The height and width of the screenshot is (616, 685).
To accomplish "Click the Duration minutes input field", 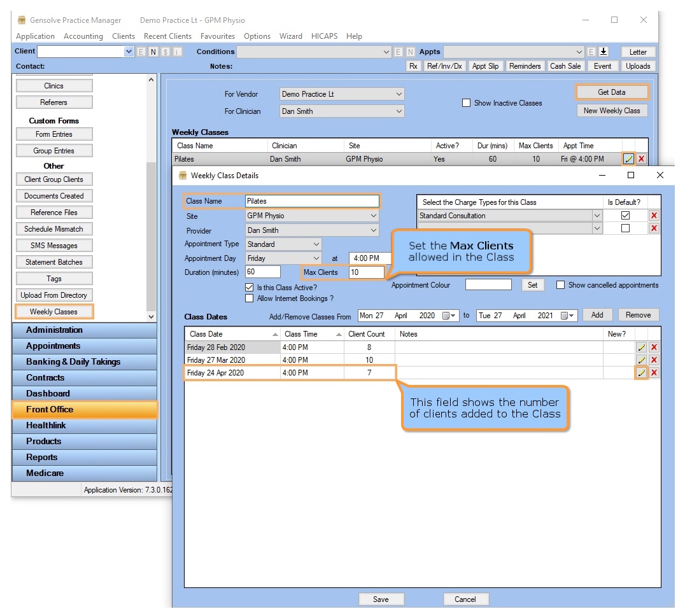I will coord(263,272).
